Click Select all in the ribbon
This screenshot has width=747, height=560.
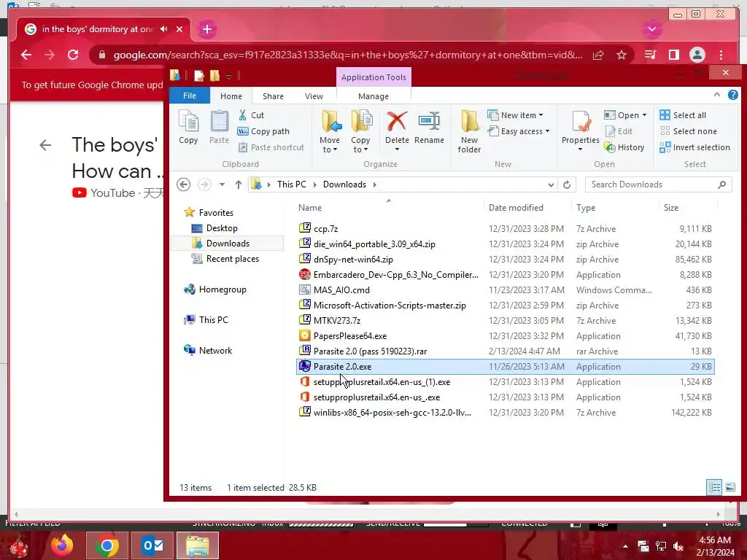[683, 115]
